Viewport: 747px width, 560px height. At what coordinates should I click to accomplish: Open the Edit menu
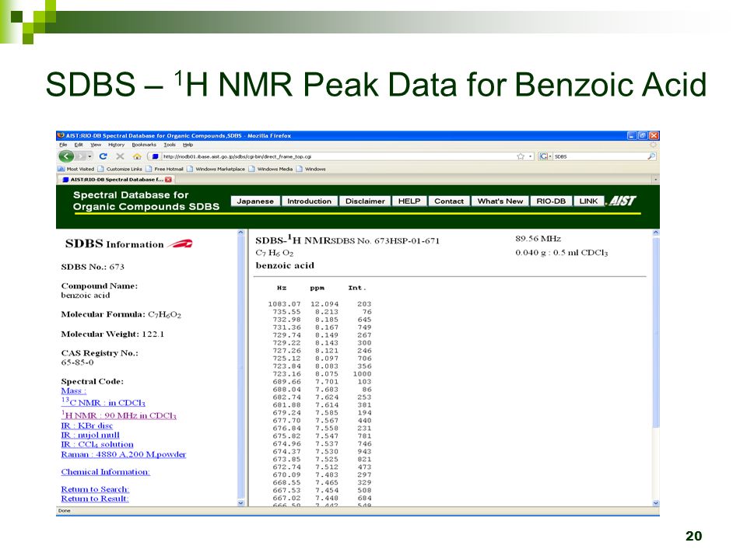point(79,145)
